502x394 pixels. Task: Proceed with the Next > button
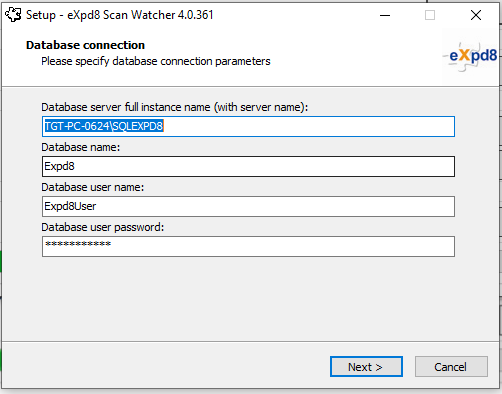click(366, 367)
